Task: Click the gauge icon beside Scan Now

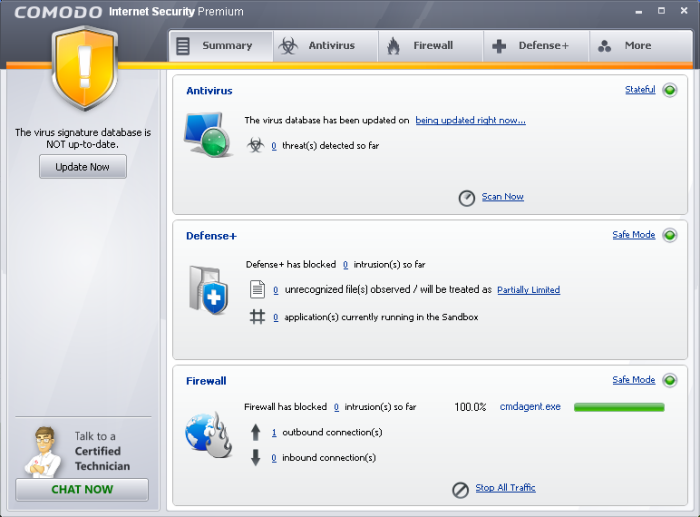Action: click(467, 198)
